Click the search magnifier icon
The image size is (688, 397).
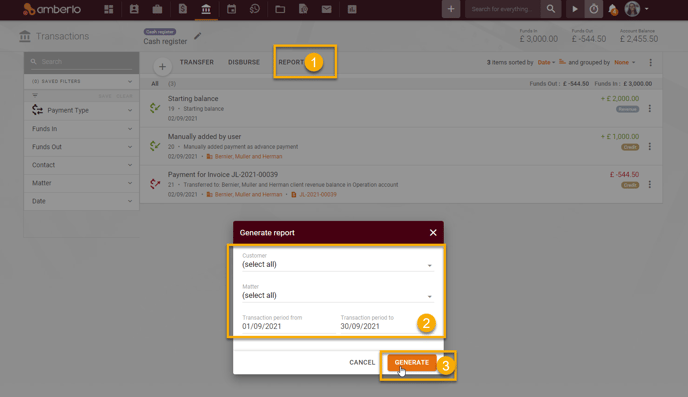click(x=551, y=9)
